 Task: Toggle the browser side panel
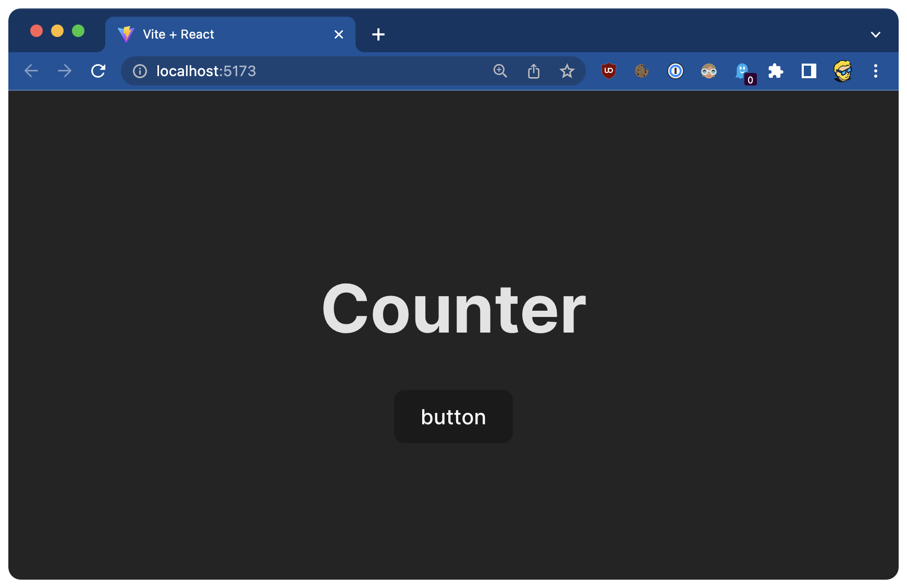tap(808, 71)
